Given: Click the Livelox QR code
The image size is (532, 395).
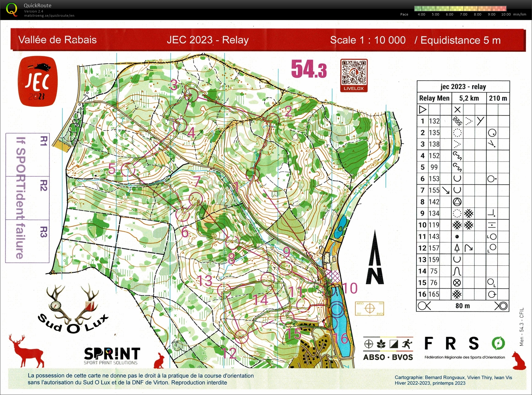Looking at the screenshot, I should click(354, 73).
